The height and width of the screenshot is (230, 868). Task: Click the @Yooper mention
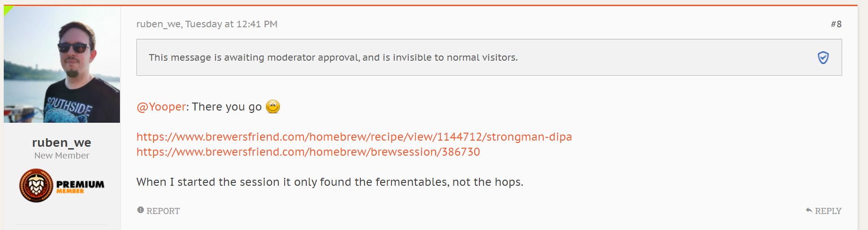point(161,107)
